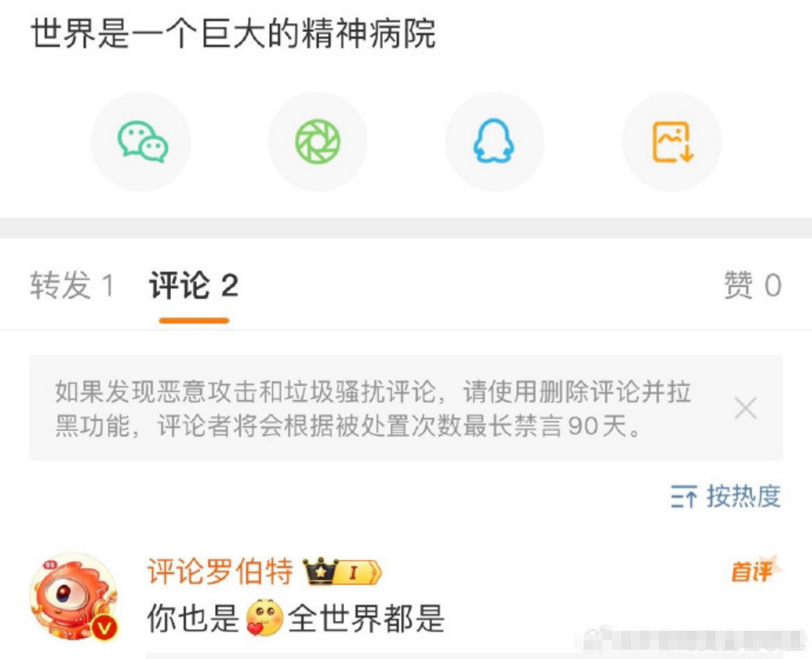Image resolution: width=812 pixels, height=659 pixels.
Task: Share to WeChat Moments via green shutter icon
Action: pos(318,142)
